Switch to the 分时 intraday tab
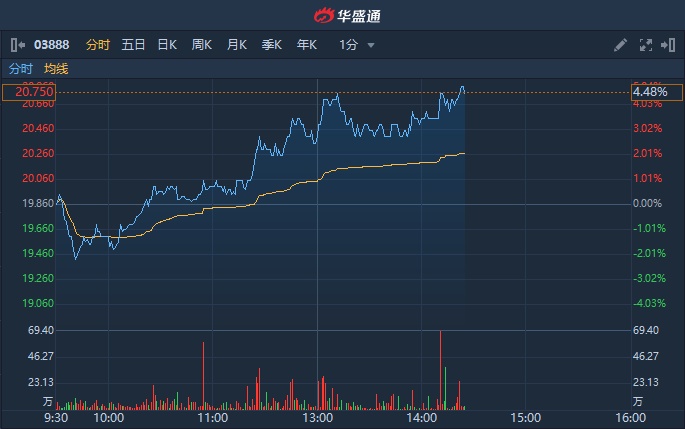This screenshot has width=685, height=429. (x=97, y=45)
